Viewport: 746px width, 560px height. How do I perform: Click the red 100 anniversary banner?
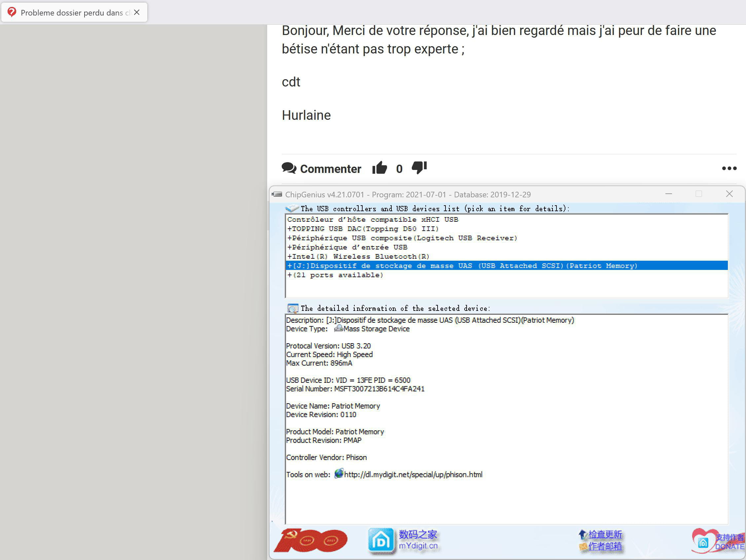coord(310,540)
